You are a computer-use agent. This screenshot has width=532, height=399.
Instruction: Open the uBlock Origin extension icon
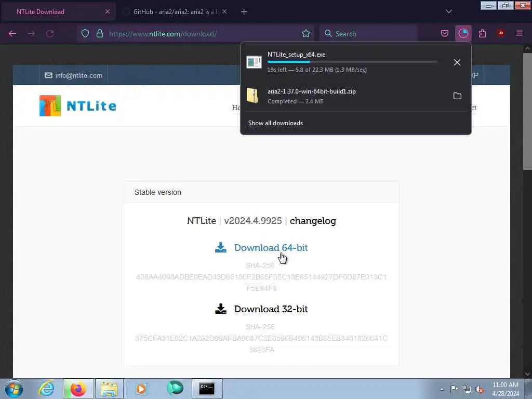click(x=500, y=33)
